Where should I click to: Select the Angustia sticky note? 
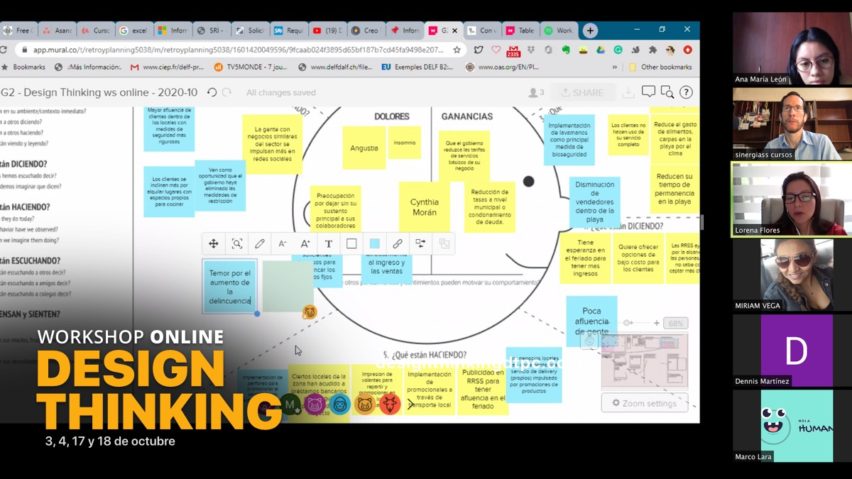tap(364, 148)
